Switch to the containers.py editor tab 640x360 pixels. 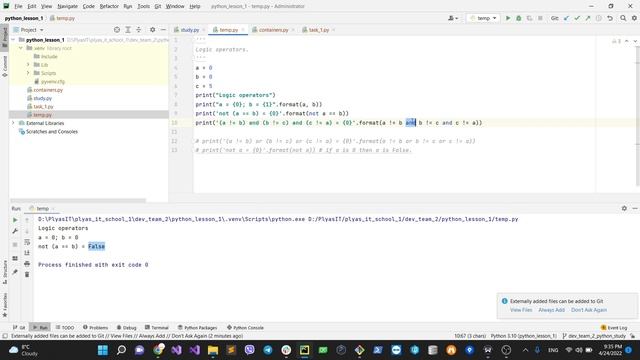[x=273, y=30]
